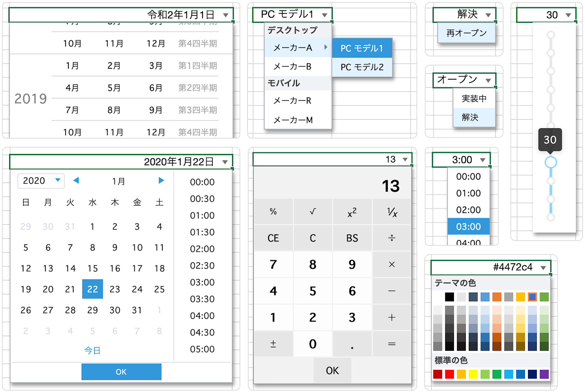Viewport: 585px width, 392px height.
Task: Choose メーカーB in the dropdown list
Action: coord(298,67)
